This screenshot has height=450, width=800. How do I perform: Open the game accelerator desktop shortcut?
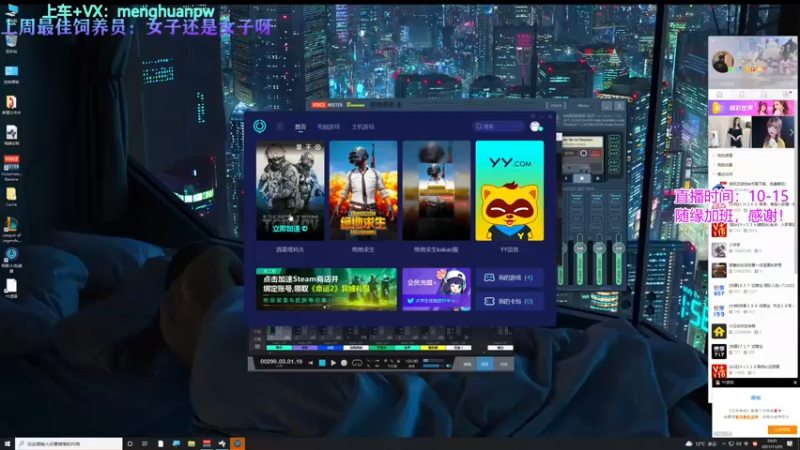tap(11, 259)
